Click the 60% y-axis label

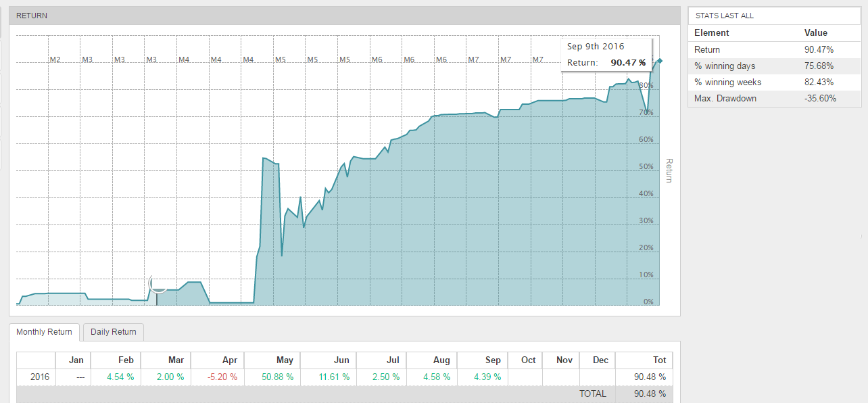point(646,139)
